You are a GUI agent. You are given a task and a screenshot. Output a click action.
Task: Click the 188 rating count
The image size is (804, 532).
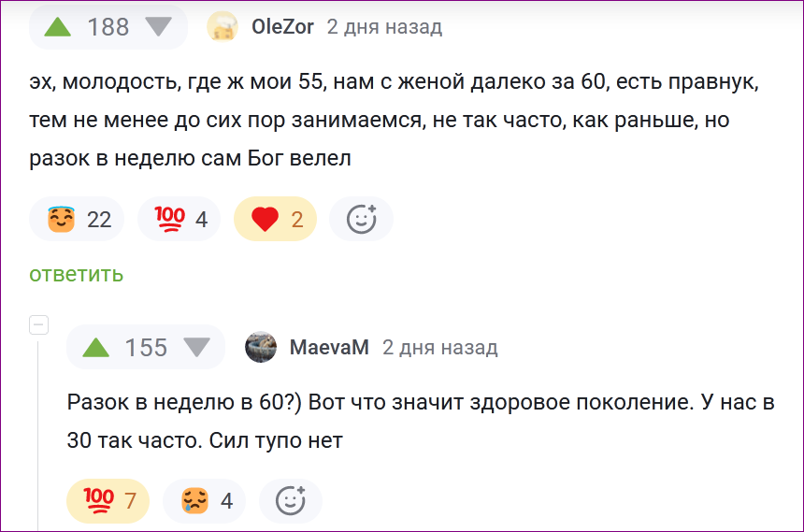point(108,27)
